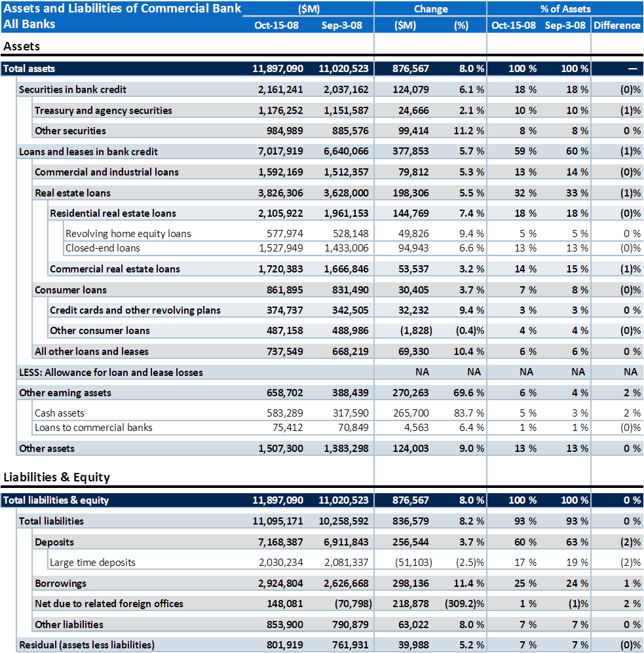
Task: Click the 'Securities in bank credit' label
Action: (x=73, y=90)
